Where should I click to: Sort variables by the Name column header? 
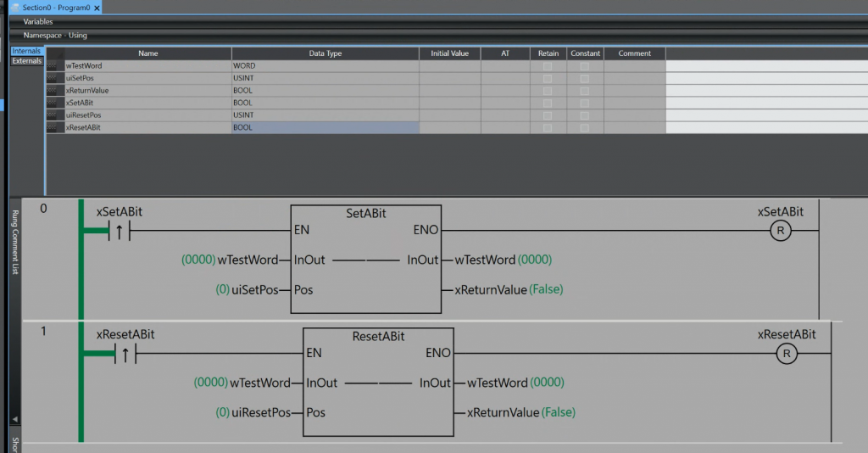[x=148, y=53]
